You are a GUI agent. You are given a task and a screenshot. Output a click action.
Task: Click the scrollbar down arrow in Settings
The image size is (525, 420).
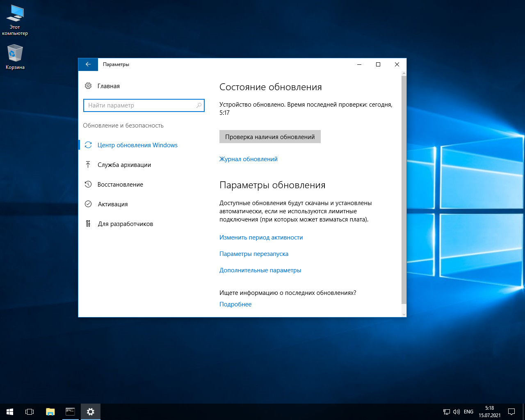tap(404, 314)
